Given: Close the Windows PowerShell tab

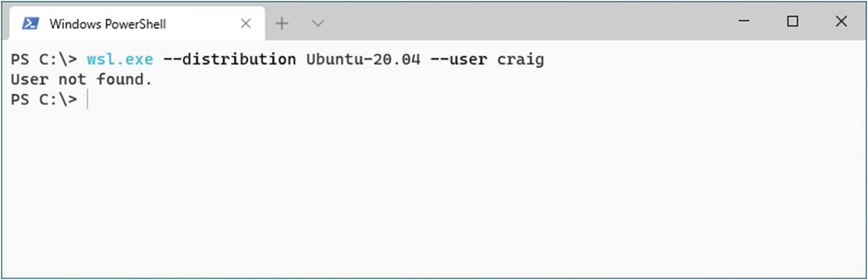Looking at the screenshot, I should [246, 23].
